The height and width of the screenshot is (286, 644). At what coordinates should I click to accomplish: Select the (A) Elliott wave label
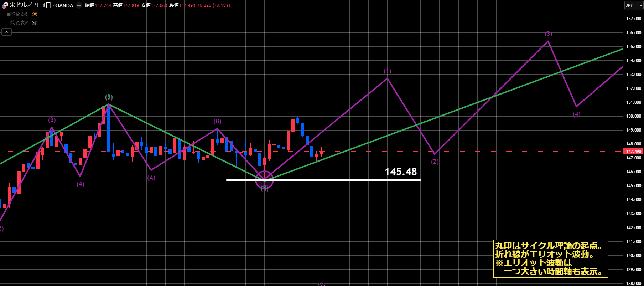click(x=151, y=178)
